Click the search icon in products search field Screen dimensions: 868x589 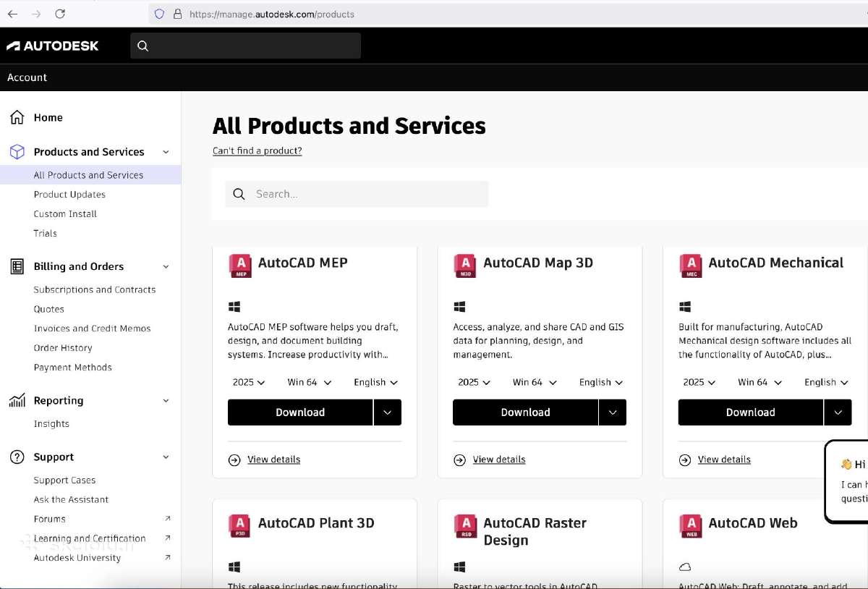(239, 194)
